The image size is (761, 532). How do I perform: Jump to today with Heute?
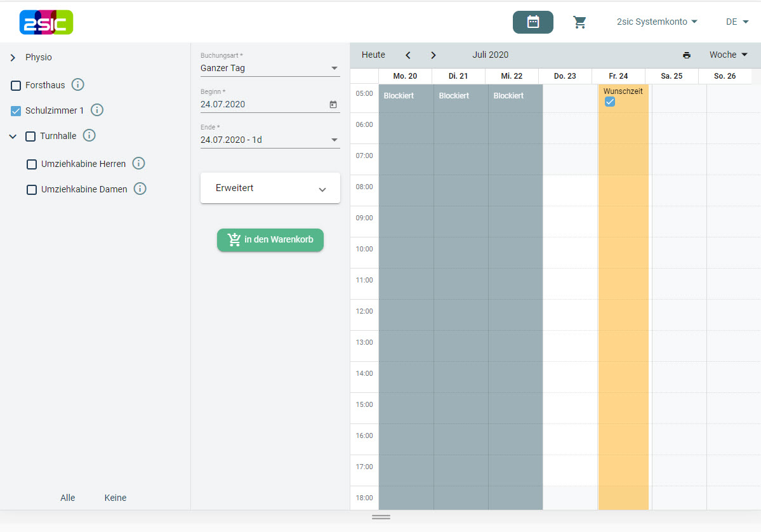click(x=373, y=55)
